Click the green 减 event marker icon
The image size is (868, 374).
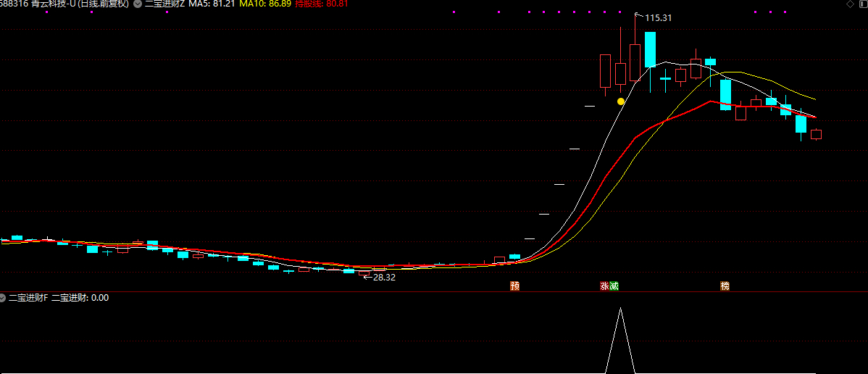[x=614, y=286]
